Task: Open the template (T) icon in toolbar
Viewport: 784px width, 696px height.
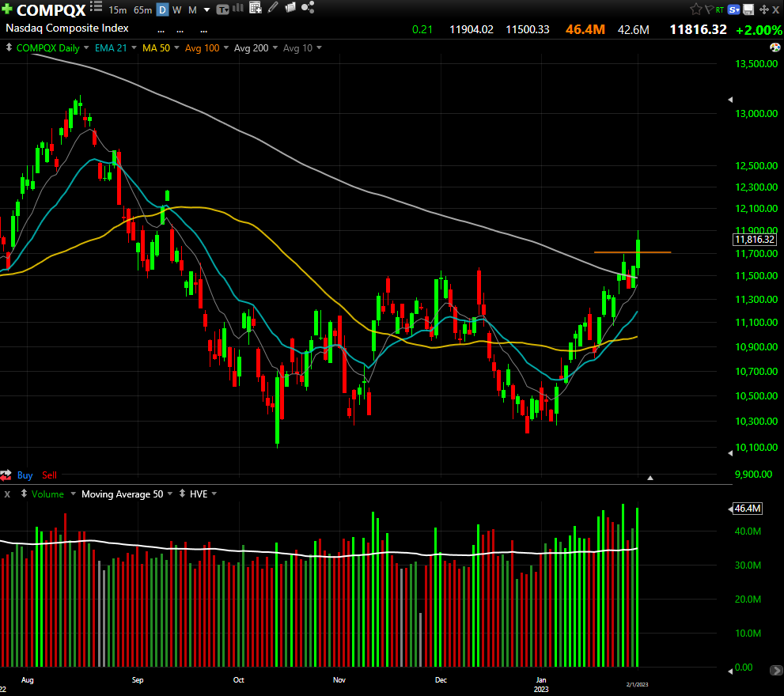Action: [222, 9]
